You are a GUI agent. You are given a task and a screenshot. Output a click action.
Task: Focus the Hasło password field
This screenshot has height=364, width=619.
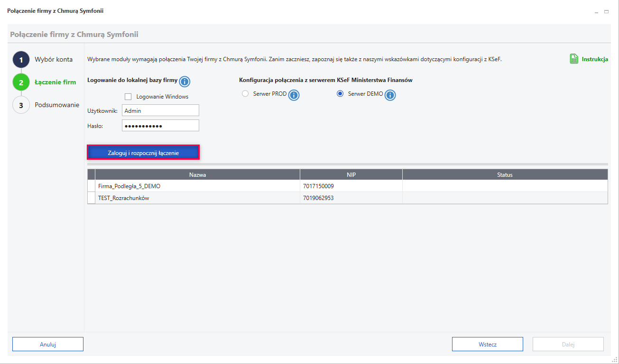tap(160, 126)
